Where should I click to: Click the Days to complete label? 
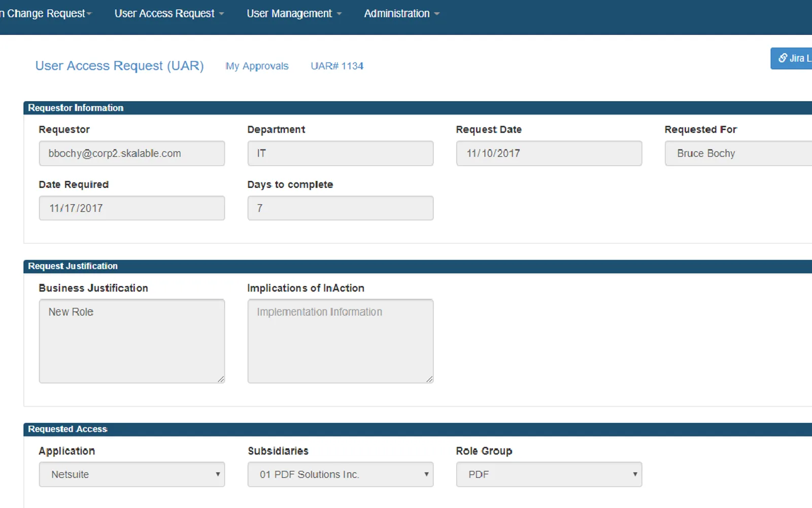[x=290, y=184]
